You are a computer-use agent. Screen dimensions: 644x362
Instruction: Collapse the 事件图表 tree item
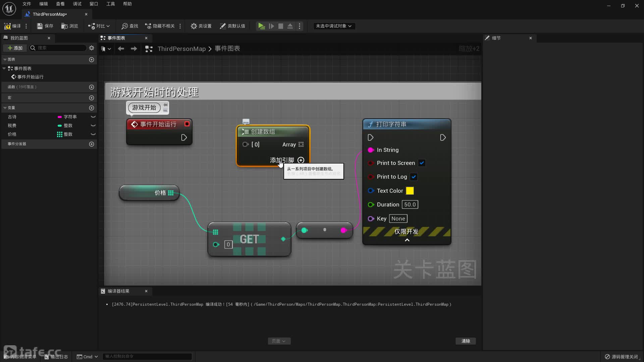4,68
